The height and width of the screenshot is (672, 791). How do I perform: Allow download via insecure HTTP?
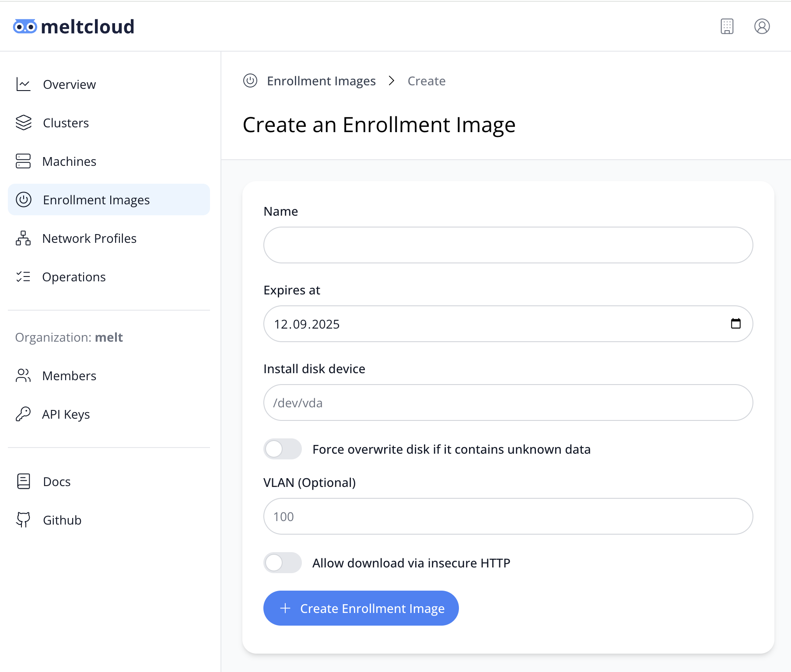click(283, 563)
